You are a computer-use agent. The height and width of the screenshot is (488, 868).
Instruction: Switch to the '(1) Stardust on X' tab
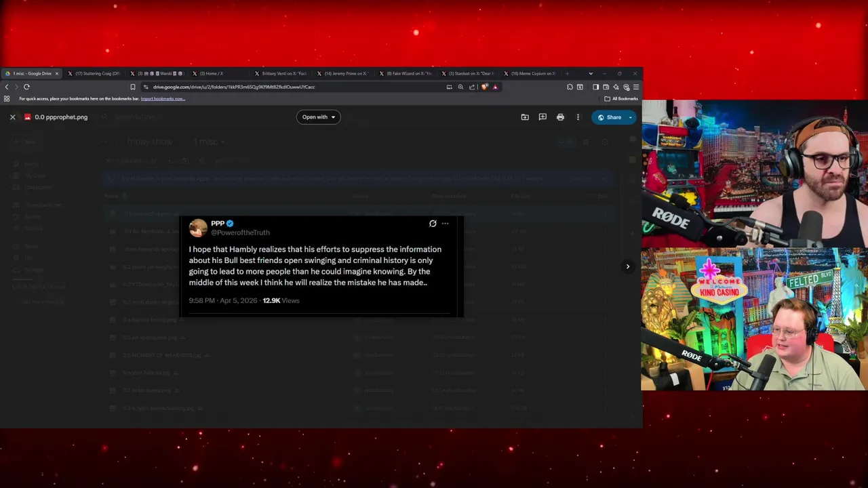pos(469,73)
